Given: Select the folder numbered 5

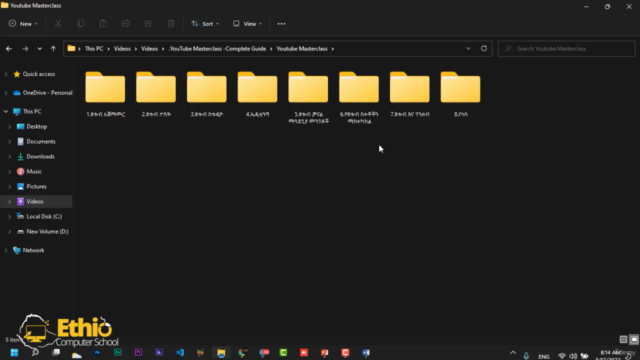Looking at the screenshot, I should [308, 97].
